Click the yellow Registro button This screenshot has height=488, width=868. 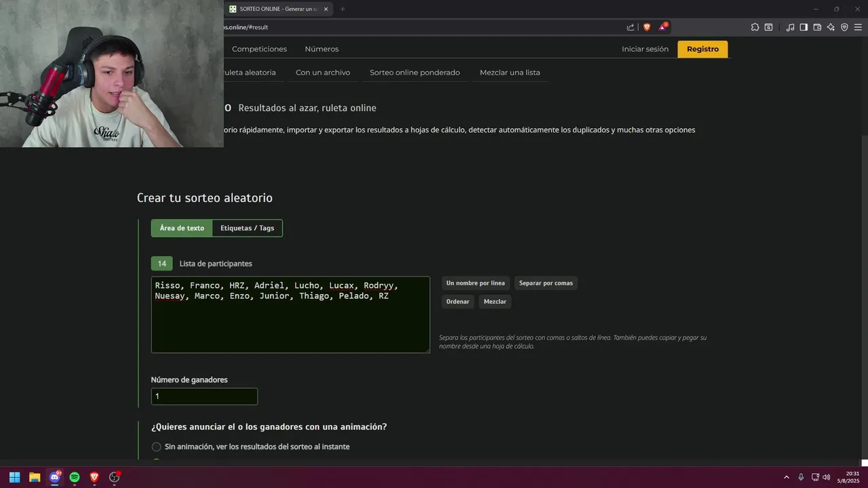pos(703,49)
